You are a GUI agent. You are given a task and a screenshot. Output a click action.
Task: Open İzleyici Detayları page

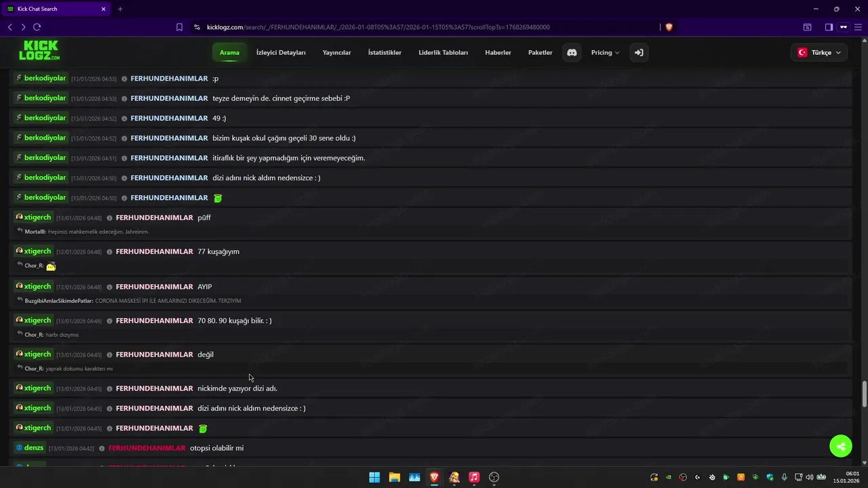[x=281, y=52]
